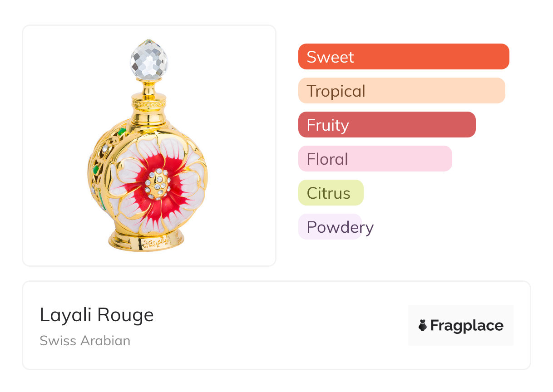Click the gold bottle neck
The width and height of the screenshot is (553, 392).
[x=149, y=103]
